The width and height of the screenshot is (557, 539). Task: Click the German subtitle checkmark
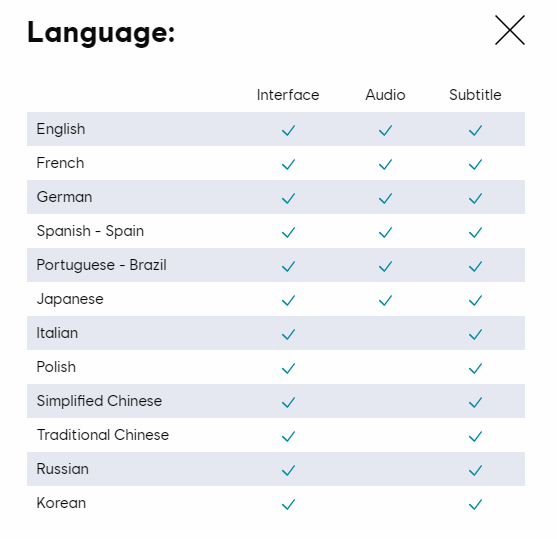475,198
